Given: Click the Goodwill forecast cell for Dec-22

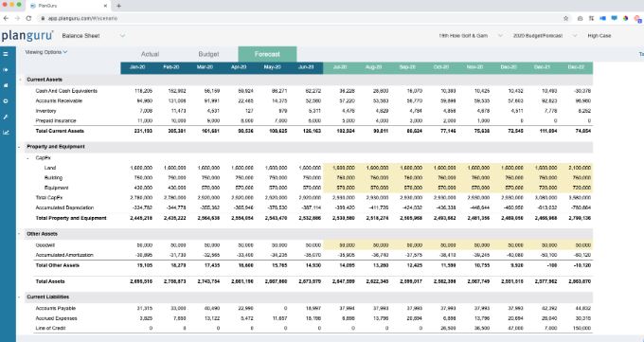Looking at the screenshot, I should click(x=576, y=245).
